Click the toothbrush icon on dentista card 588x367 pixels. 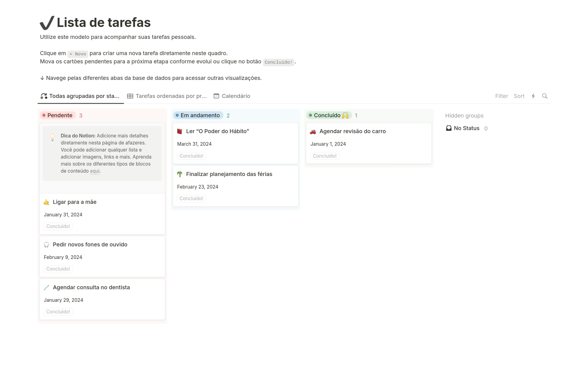tap(47, 288)
